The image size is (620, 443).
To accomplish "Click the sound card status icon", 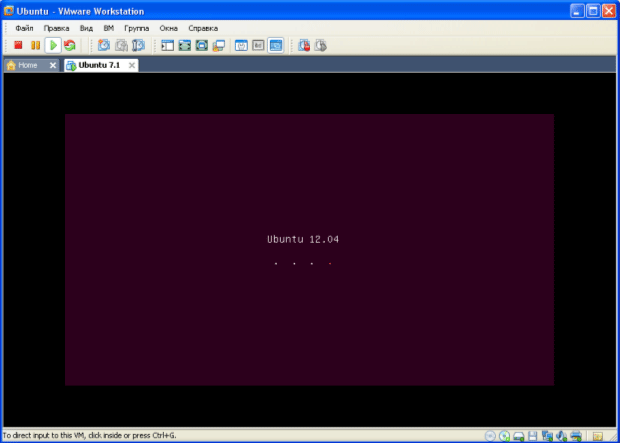I will (561, 436).
